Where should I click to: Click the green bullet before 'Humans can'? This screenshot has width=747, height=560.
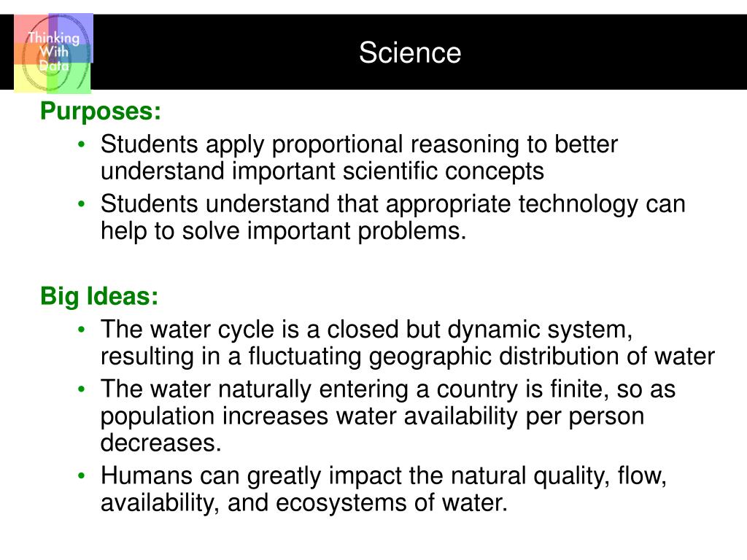[x=82, y=475]
